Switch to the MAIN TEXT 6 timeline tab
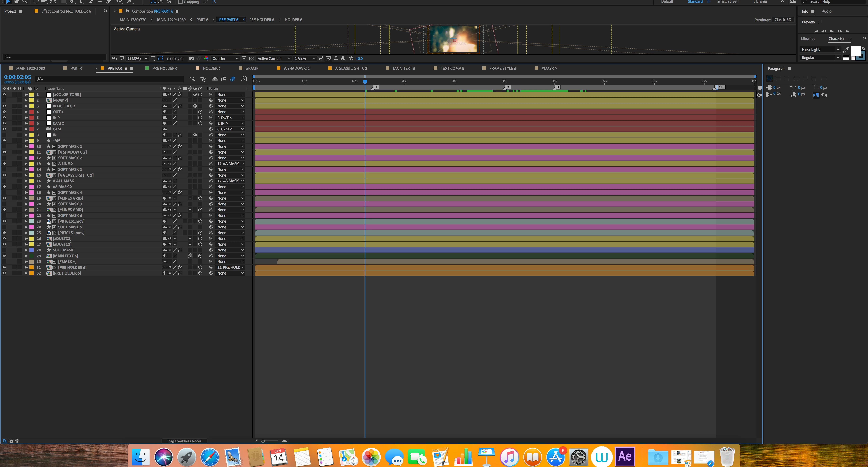The height and width of the screenshot is (467, 868). tap(404, 68)
